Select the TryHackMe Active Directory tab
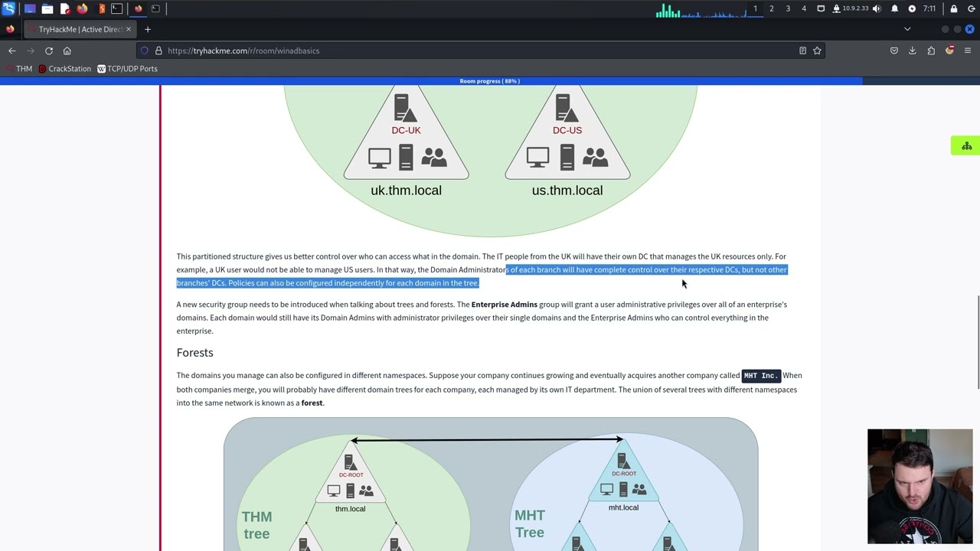Screen dimensions: 980x551 point(80,29)
